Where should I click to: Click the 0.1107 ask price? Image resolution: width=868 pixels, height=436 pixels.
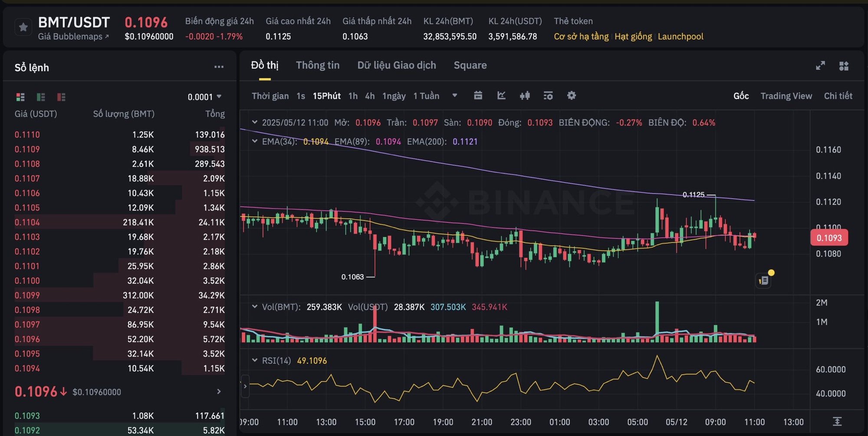point(27,178)
